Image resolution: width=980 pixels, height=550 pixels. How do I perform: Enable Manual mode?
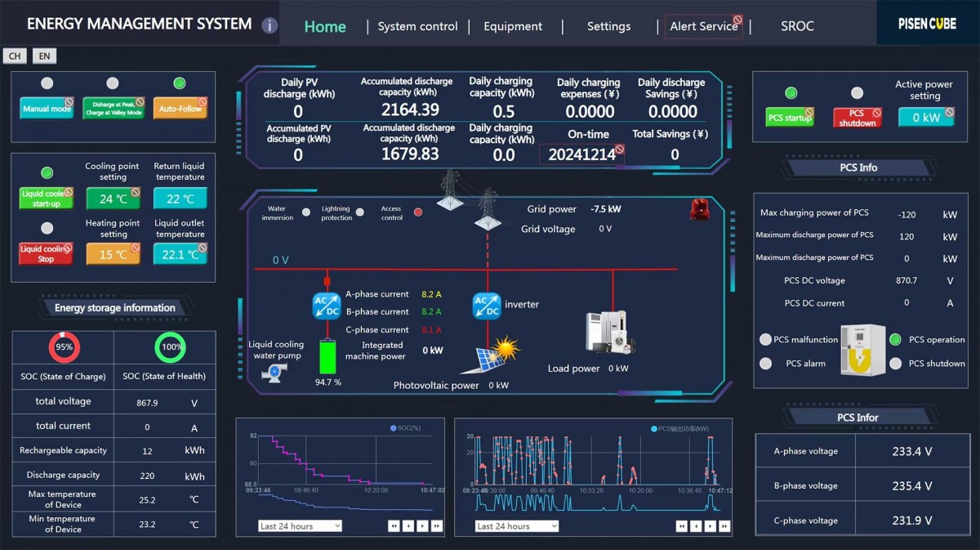click(47, 109)
